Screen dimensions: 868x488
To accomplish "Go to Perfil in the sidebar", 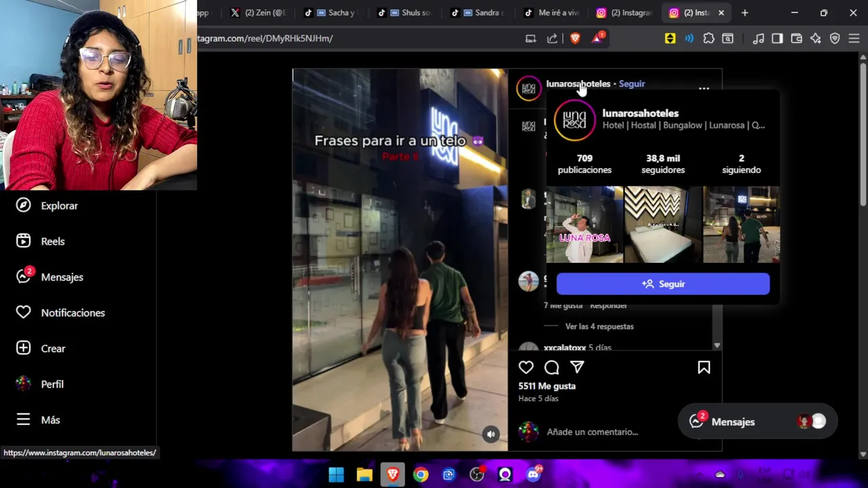I will (x=40, y=384).
